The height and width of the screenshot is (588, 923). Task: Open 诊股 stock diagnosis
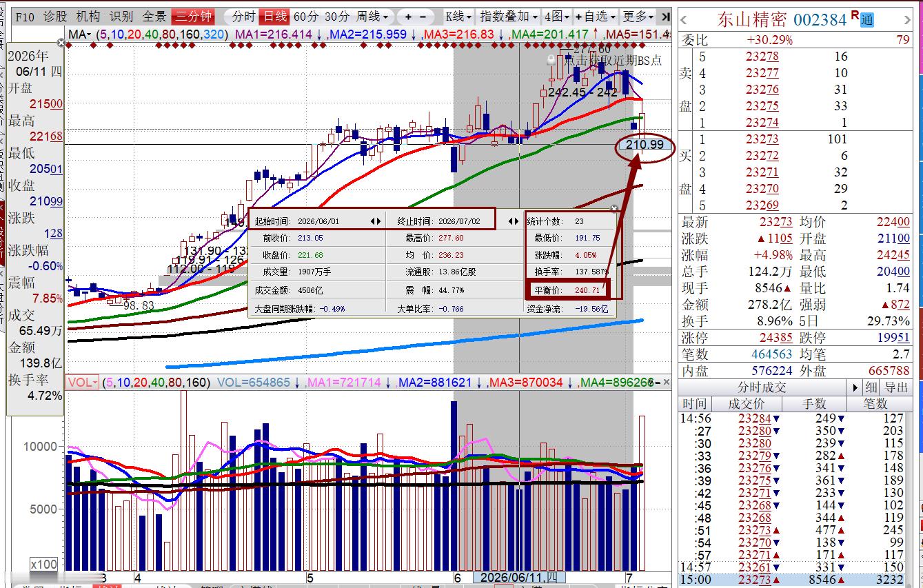click(55, 17)
